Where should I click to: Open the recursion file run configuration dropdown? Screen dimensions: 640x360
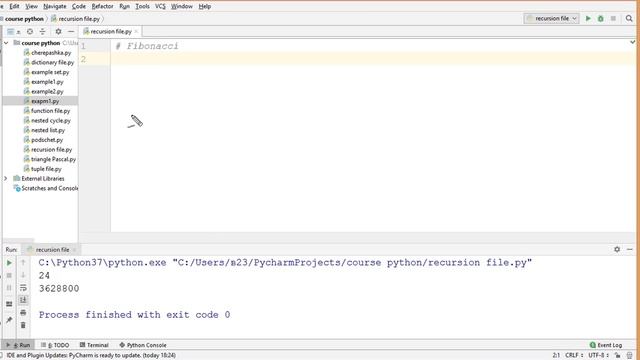click(x=551, y=18)
